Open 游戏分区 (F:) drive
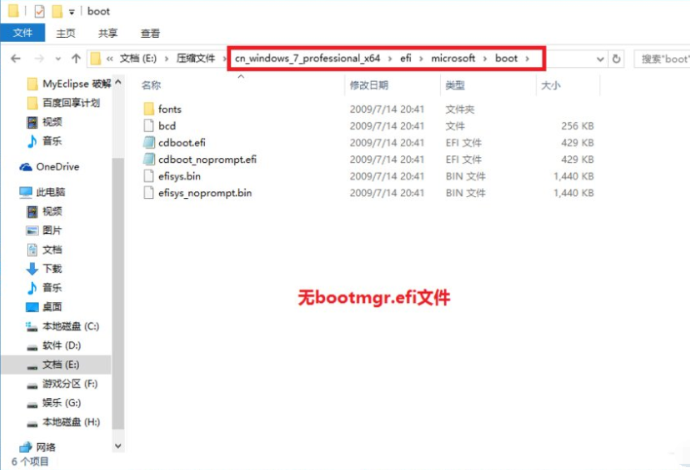Viewport: 690px width, 470px height. tap(62, 384)
